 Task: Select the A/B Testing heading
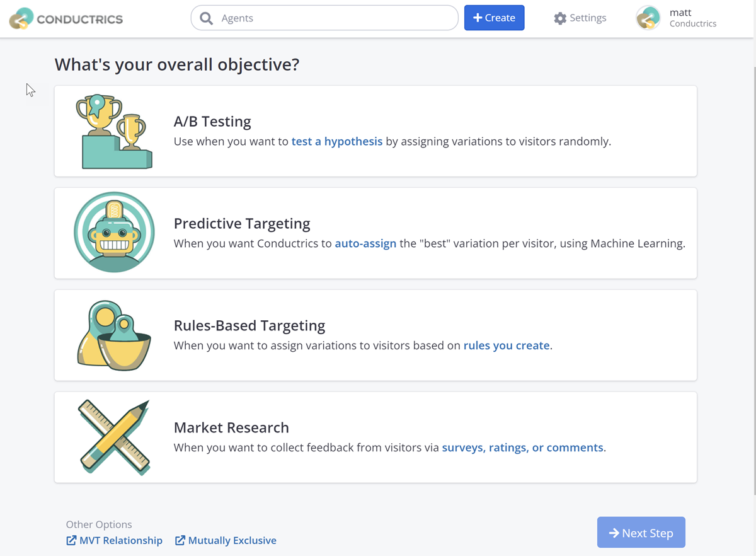(x=212, y=121)
